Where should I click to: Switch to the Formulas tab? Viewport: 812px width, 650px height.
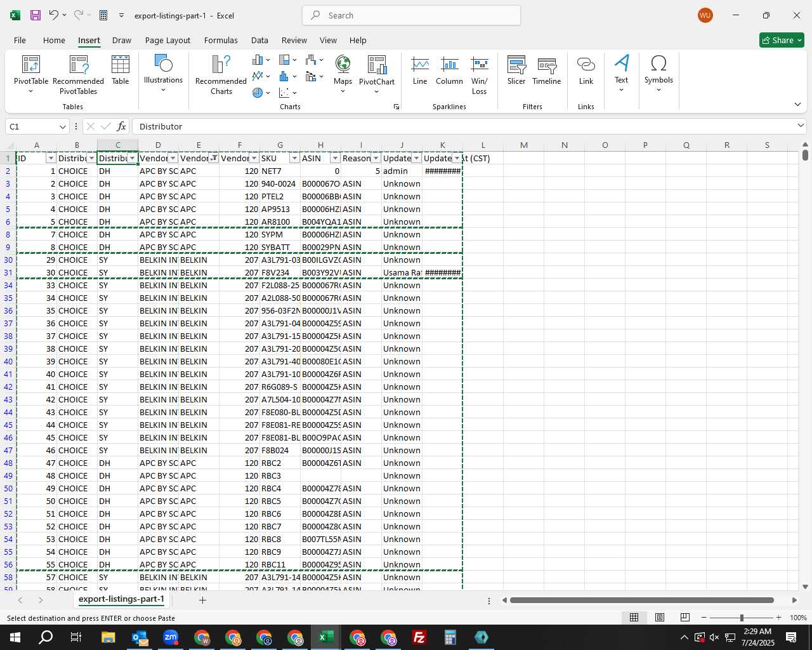coord(221,40)
